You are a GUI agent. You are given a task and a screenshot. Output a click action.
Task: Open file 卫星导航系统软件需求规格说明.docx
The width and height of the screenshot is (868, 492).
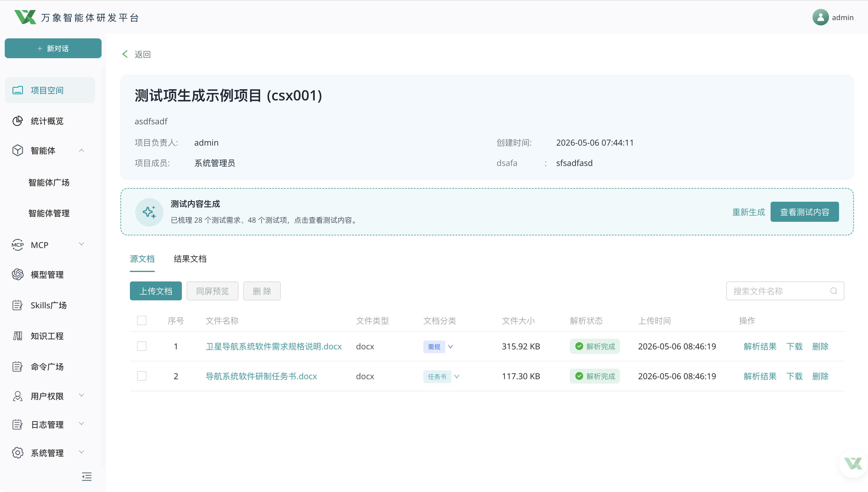[x=274, y=346]
